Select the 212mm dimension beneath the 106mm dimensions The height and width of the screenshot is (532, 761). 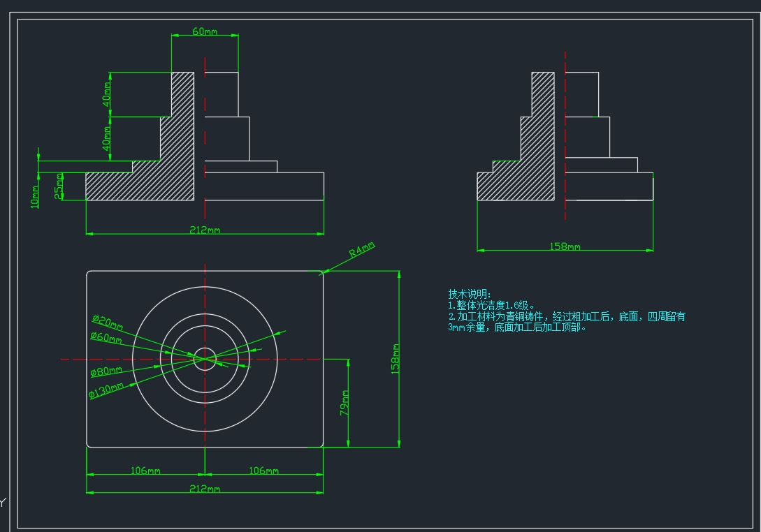tap(205, 488)
